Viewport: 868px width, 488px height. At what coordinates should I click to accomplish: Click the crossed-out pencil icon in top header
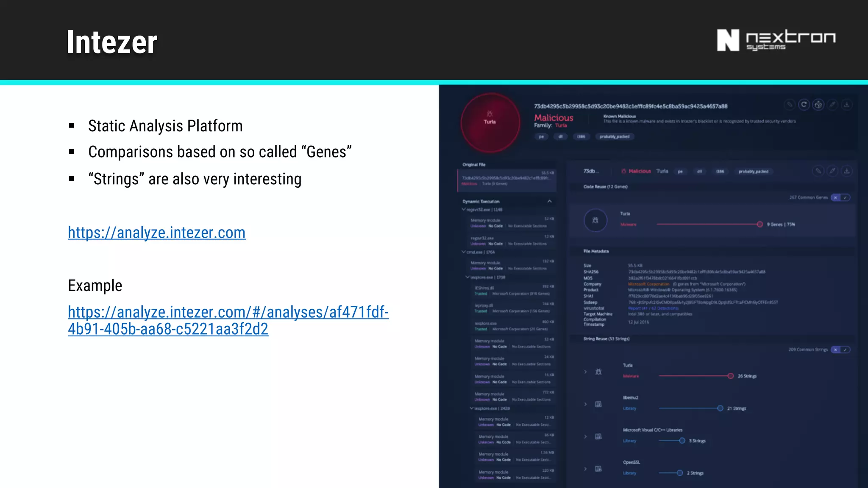point(790,105)
